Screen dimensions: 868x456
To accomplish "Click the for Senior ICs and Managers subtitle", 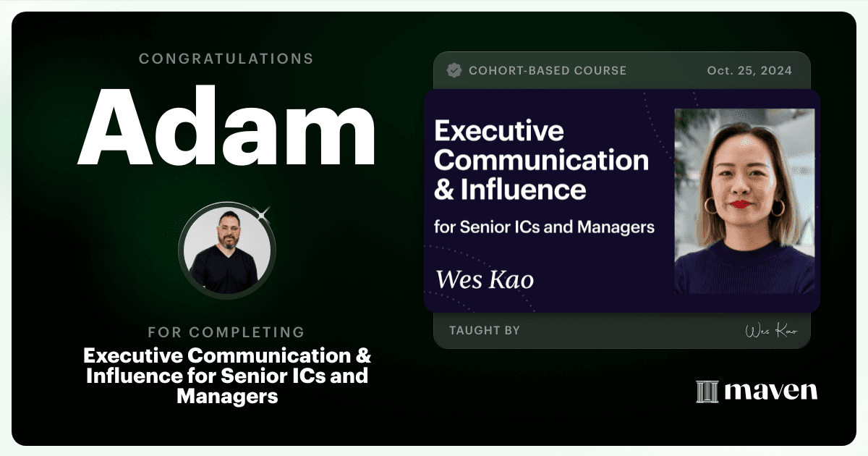I will pyautogui.click(x=544, y=227).
